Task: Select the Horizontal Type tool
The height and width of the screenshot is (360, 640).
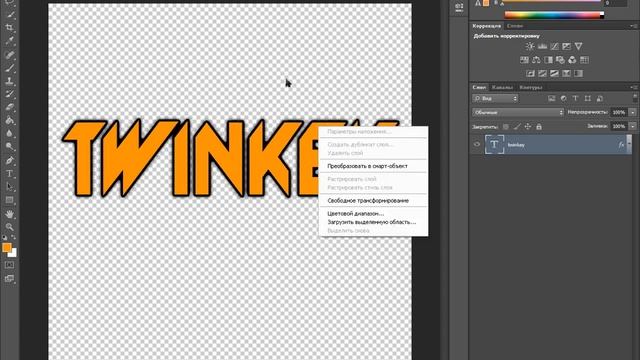Action: (x=9, y=174)
